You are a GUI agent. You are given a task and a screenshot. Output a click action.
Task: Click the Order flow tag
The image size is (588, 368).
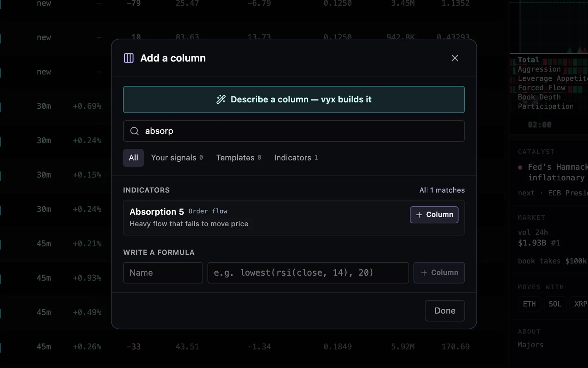pyautogui.click(x=208, y=211)
